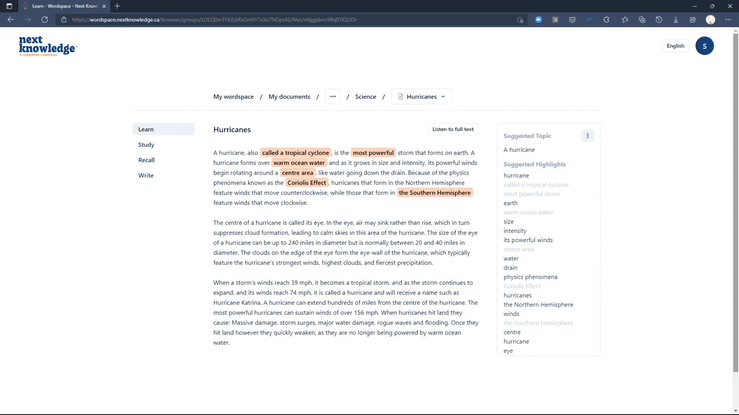739x415 pixels.
Task: Select suggested highlight 'drain'
Action: click(510, 268)
